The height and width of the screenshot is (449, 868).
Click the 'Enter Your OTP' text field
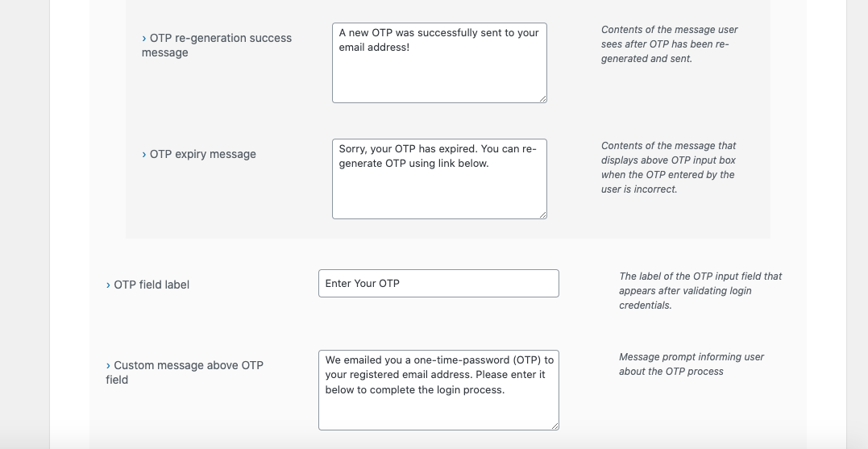[438, 284]
